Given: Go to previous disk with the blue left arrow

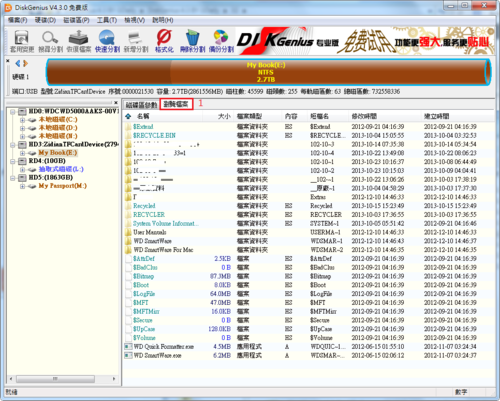Looking at the screenshot, I should click(x=18, y=63).
